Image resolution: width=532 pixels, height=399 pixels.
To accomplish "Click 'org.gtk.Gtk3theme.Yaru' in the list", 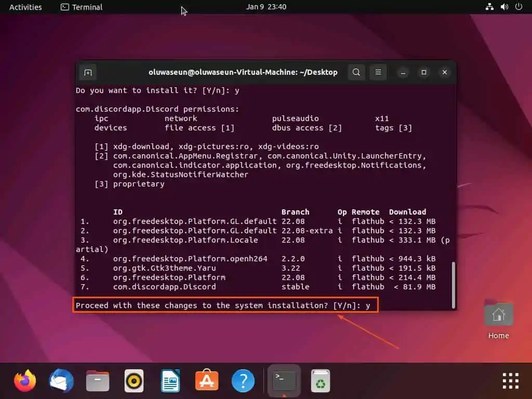I will (165, 268).
